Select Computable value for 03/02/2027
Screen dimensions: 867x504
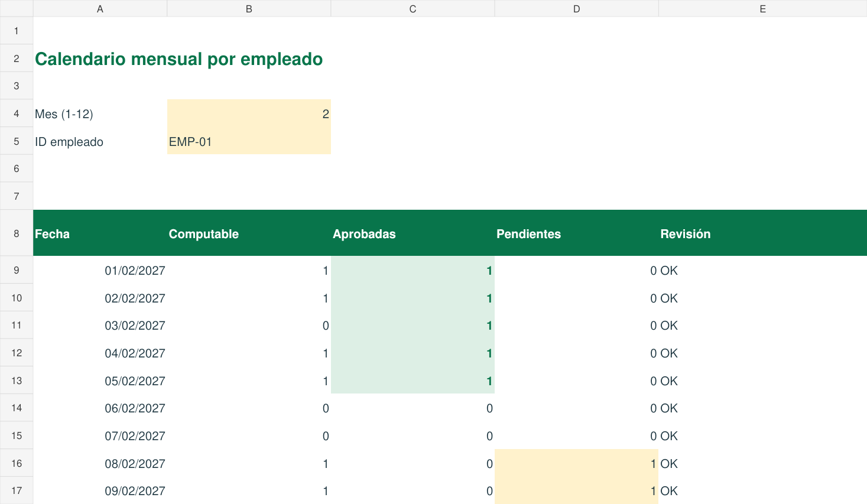[x=249, y=326]
